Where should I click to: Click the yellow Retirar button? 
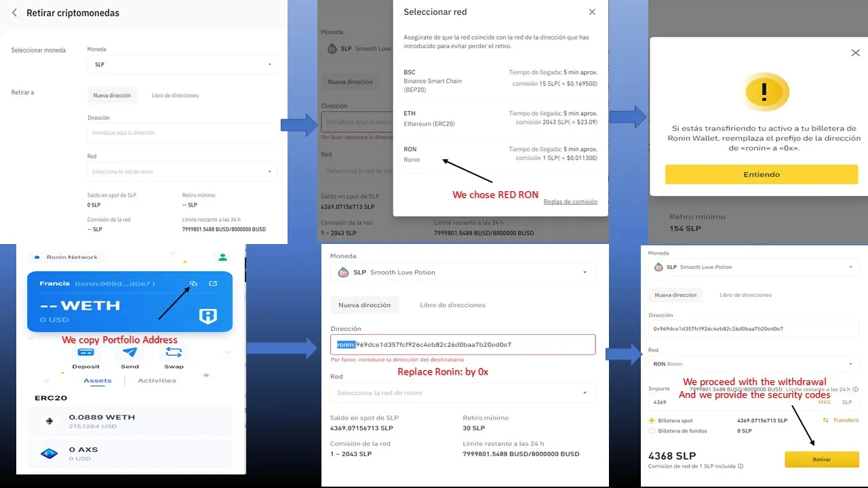click(x=822, y=460)
